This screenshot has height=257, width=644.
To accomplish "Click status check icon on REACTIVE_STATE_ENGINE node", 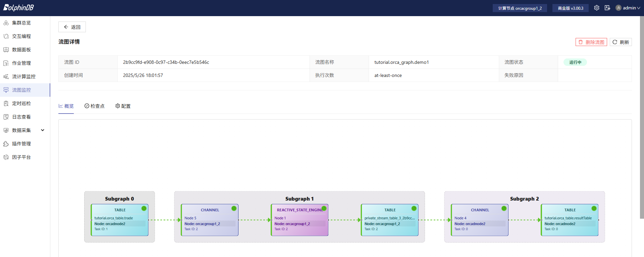I will tap(324, 208).
